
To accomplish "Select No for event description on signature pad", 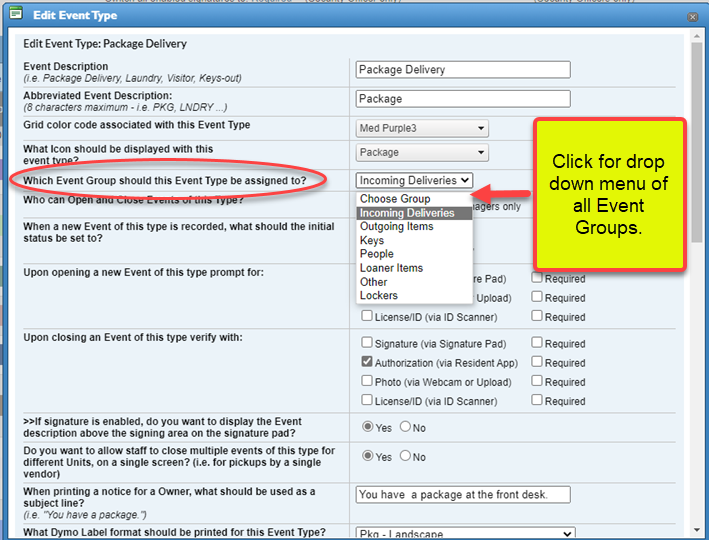I will point(405,427).
